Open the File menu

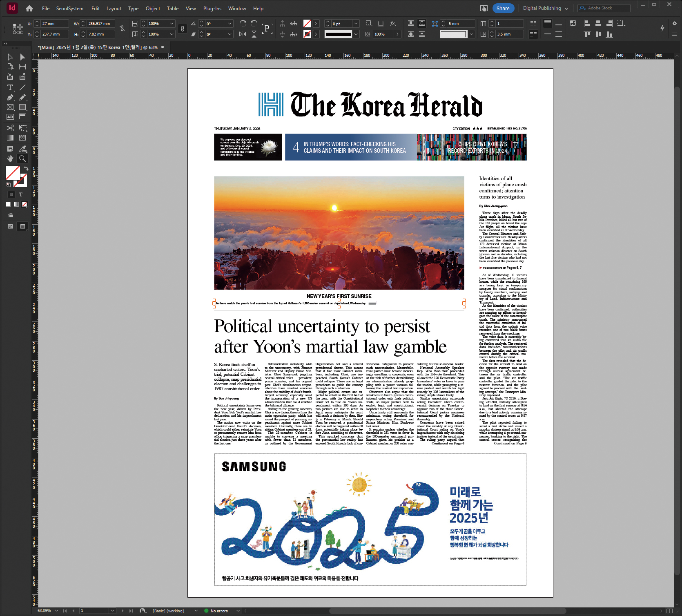click(46, 8)
